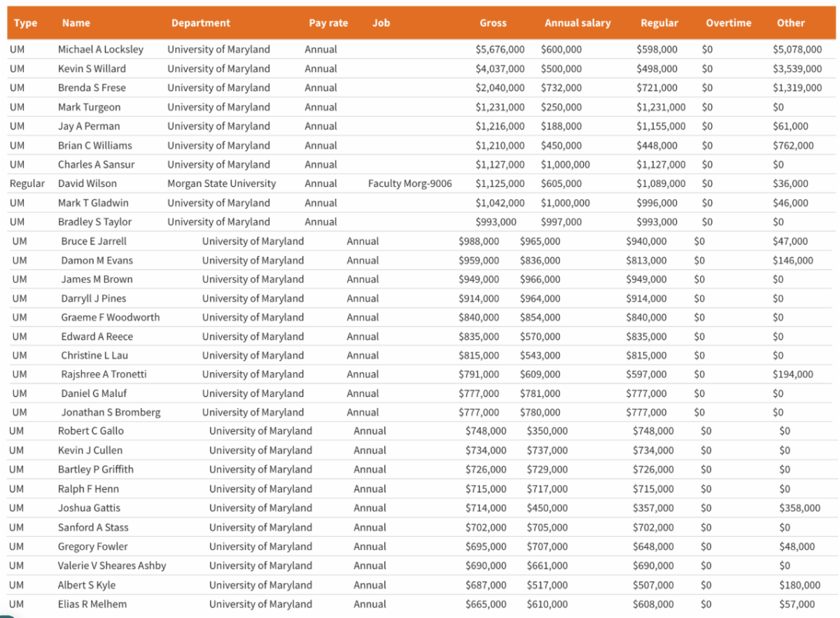
Task: Select the Morgan State University department cell
Action: point(221,183)
